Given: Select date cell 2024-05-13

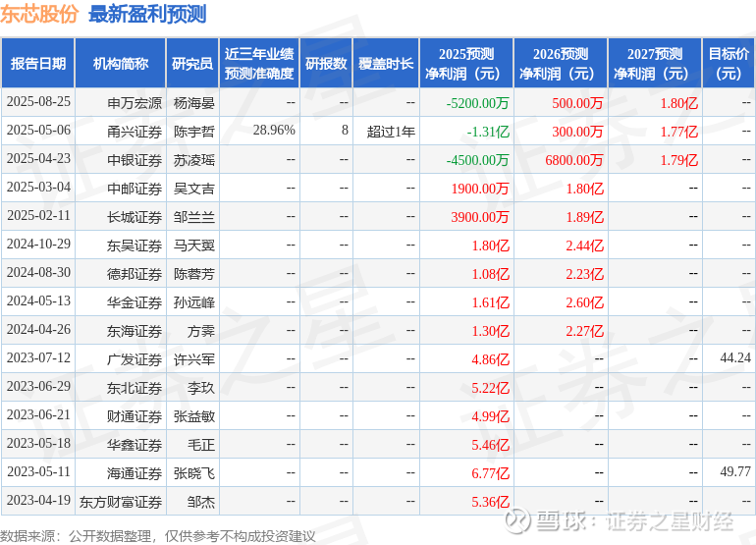Looking at the screenshot, I should [x=38, y=300].
